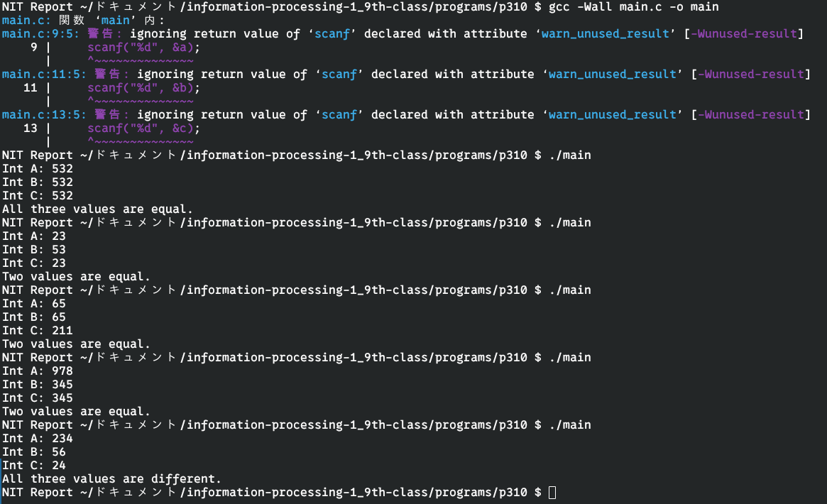Click the 'gcc -Wall main.c -o main' command
Viewport: 827px width, 504px height.
coord(634,6)
